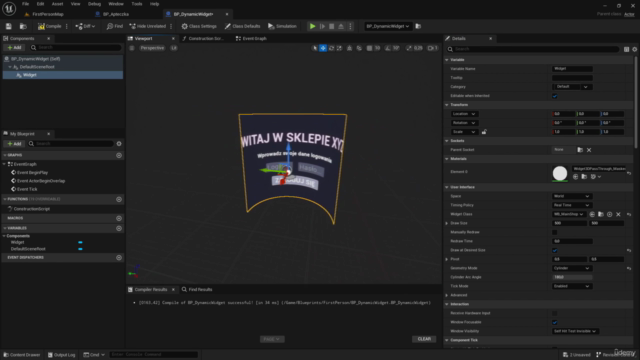Enable the Manually Redraw checkbox

tap(555, 232)
